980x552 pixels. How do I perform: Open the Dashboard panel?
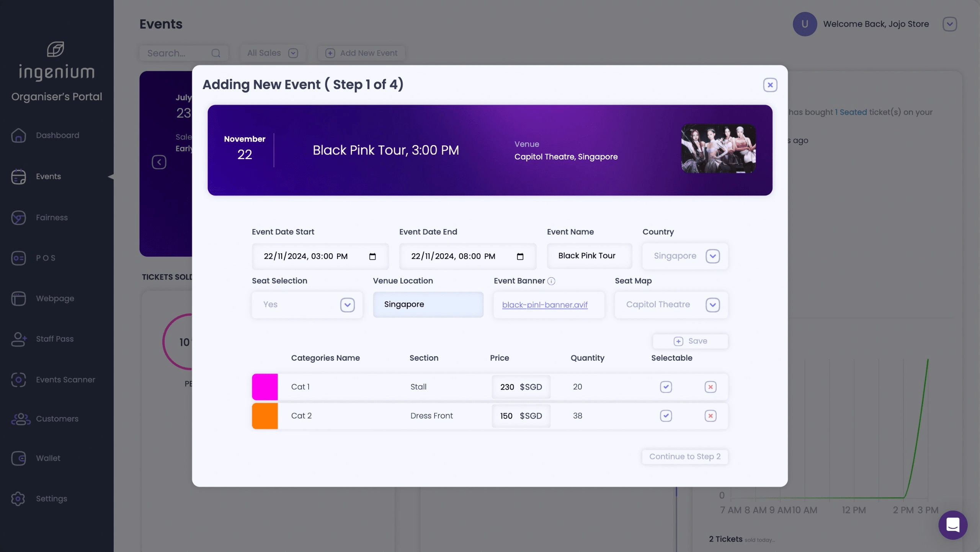coord(57,136)
